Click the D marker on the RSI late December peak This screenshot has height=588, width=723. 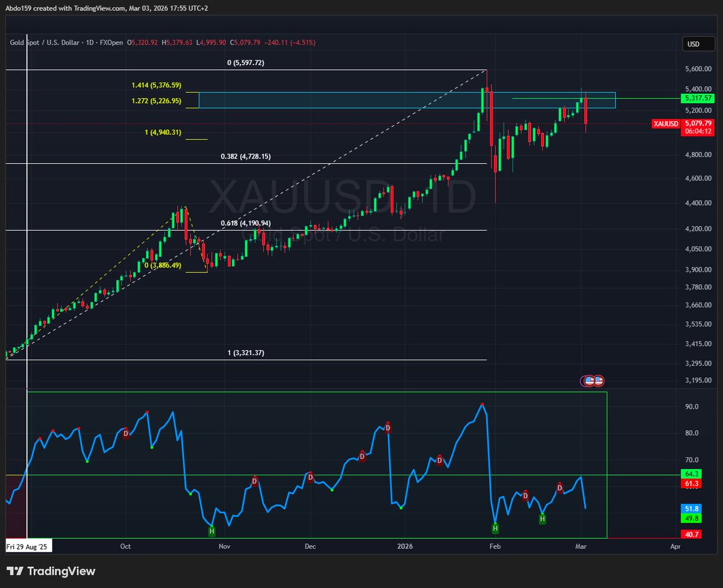coord(388,428)
